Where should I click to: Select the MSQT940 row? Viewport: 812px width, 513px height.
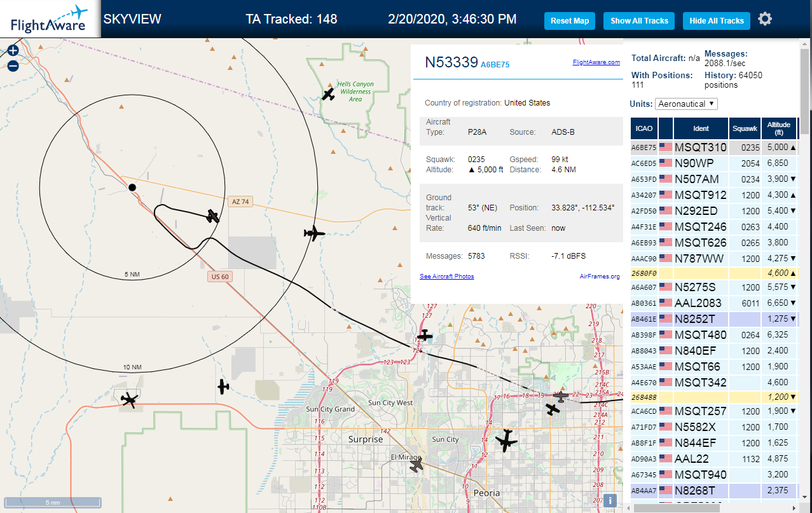(714, 475)
